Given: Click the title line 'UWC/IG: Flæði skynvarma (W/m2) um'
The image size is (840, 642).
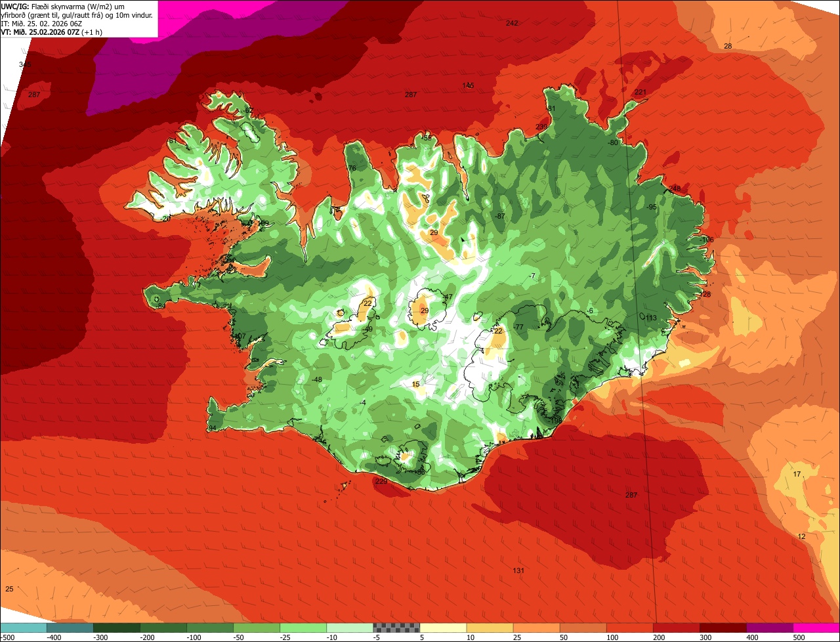Looking at the screenshot, I should (64, 6).
